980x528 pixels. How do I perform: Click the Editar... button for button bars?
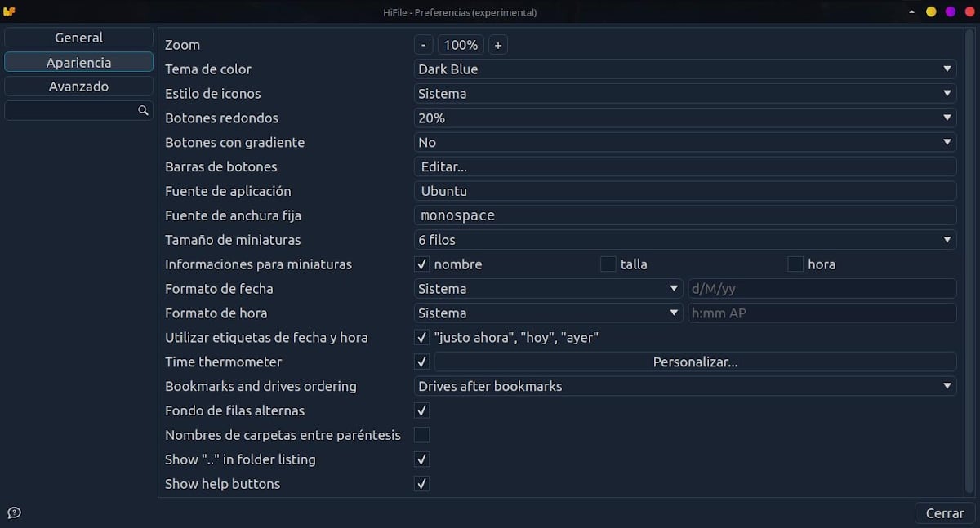click(x=684, y=167)
